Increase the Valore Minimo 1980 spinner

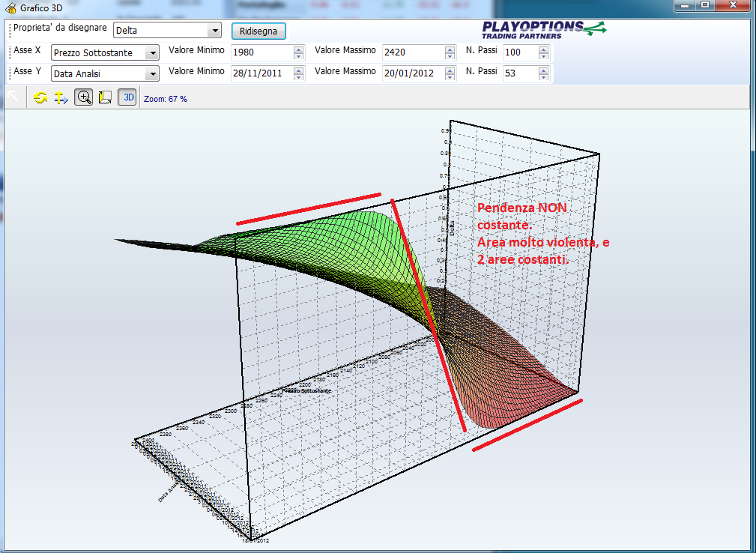coord(299,49)
